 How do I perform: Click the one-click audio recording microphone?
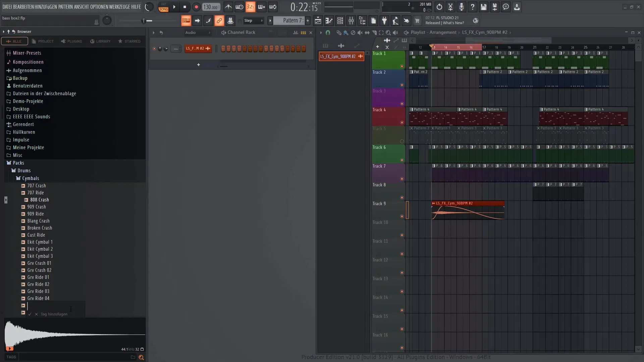pyautogui.click(x=462, y=7)
